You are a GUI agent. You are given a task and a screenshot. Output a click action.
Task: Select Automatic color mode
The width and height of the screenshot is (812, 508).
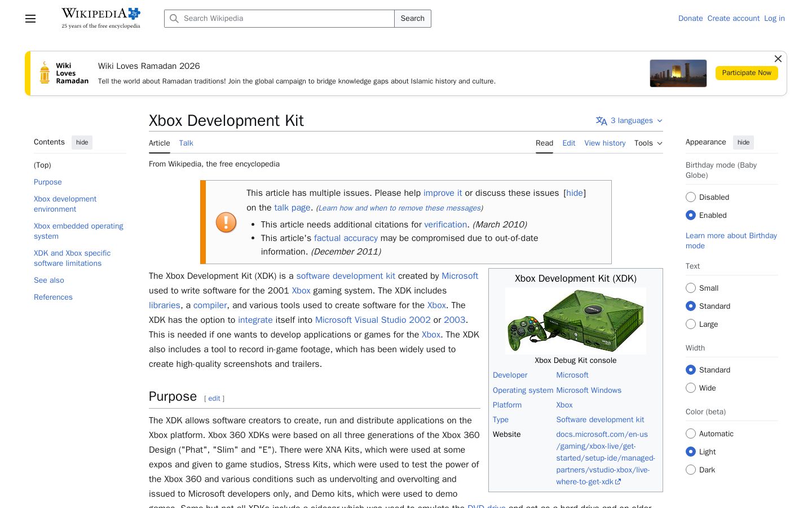point(691,433)
